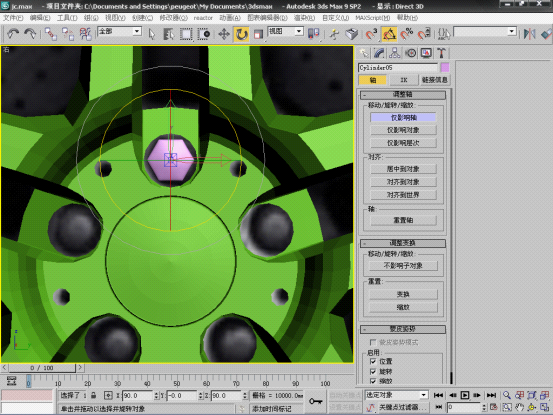
Task: Activate the Angle Snap toggle icon
Action: (x=389, y=34)
